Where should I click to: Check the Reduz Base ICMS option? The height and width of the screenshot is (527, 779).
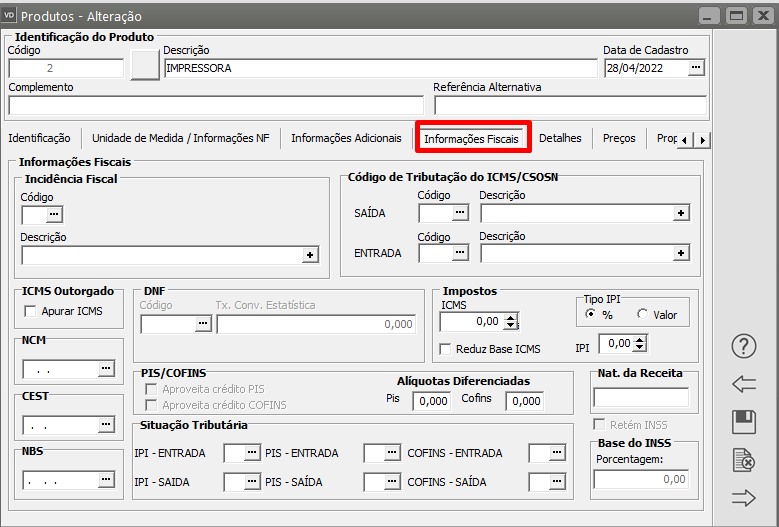click(446, 348)
